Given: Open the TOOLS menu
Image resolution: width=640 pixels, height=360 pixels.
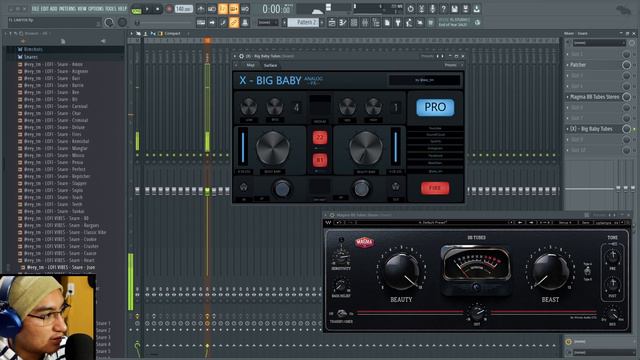Looking at the screenshot, I should click(111, 9).
